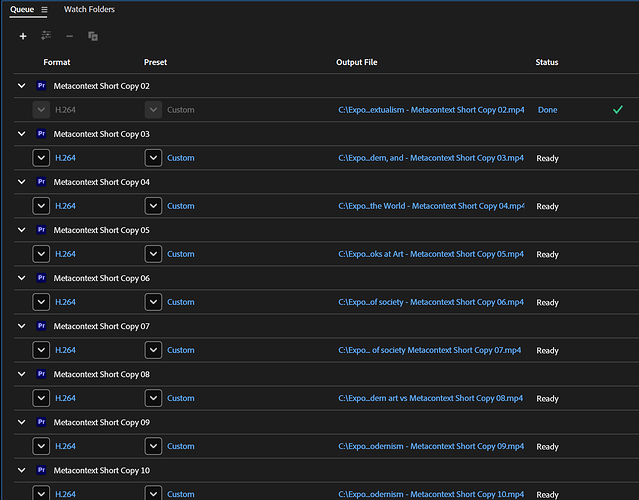Click Ready status for Copy 06 output

(547, 302)
